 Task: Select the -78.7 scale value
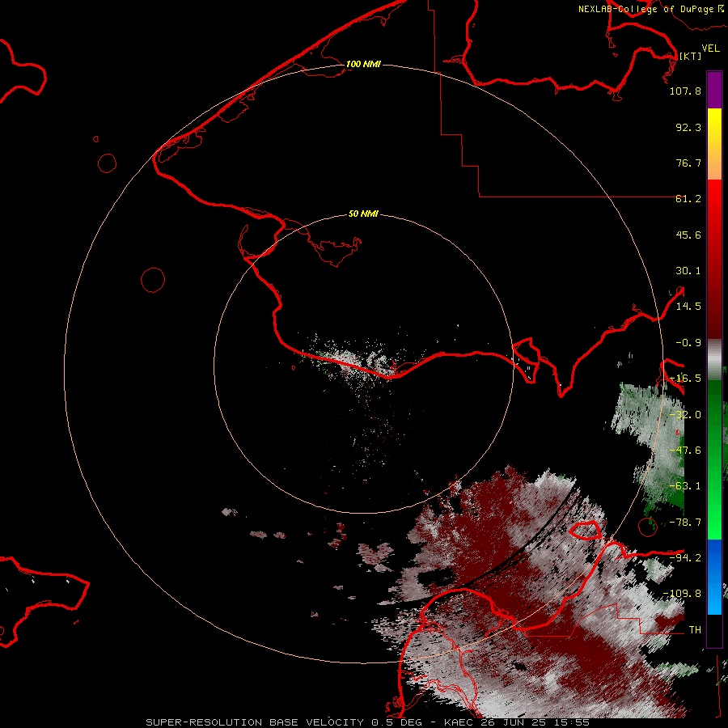pos(685,523)
